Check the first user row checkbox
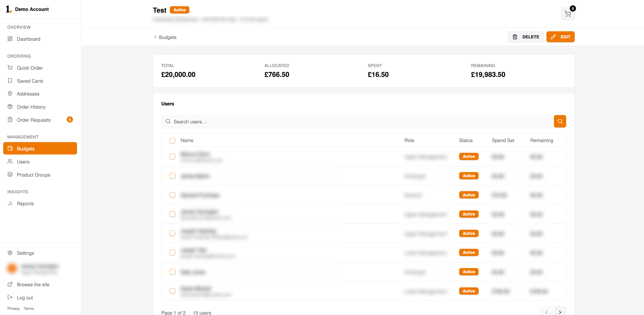This screenshot has width=644, height=315. point(172,157)
